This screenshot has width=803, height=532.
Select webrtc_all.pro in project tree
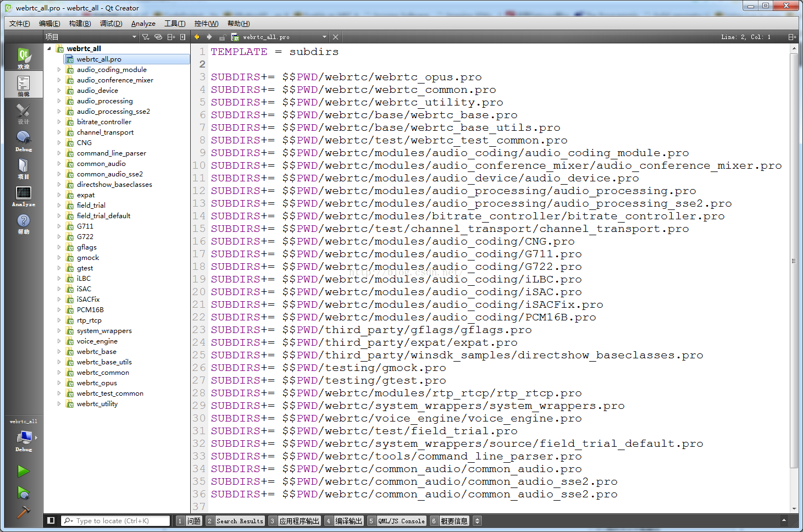(x=99, y=59)
